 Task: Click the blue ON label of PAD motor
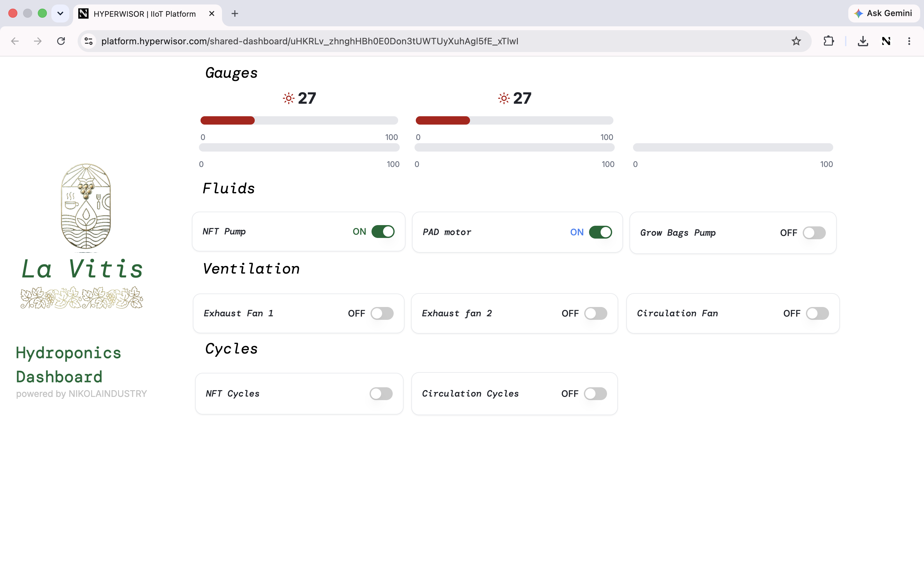(577, 232)
